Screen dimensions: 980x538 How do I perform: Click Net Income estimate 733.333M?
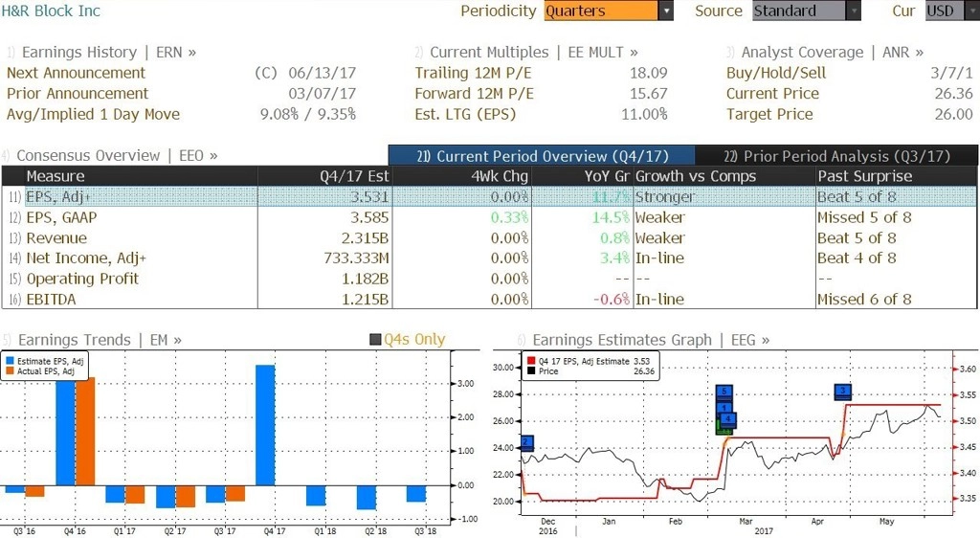tap(356, 258)
